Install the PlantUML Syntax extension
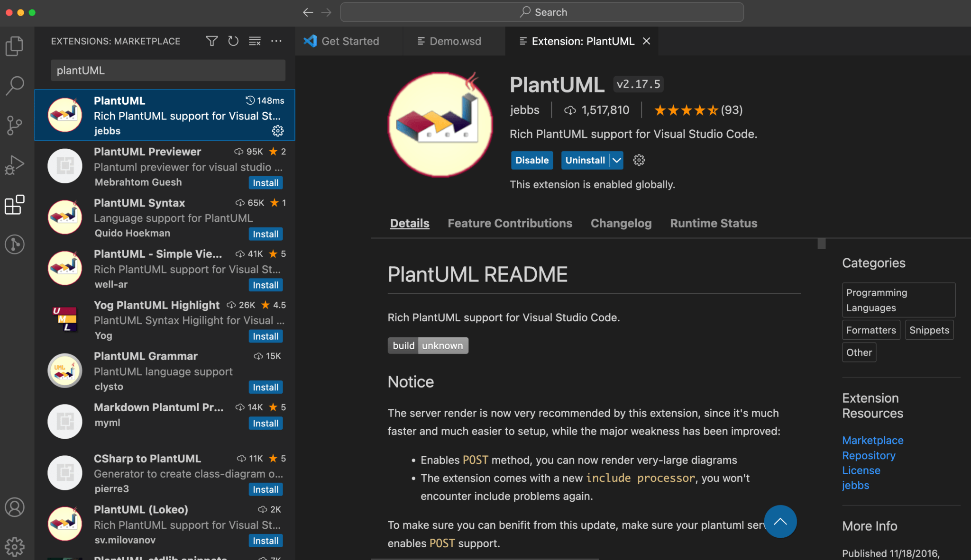This screenshot has height=560, width=971. [x=266, y=234]
